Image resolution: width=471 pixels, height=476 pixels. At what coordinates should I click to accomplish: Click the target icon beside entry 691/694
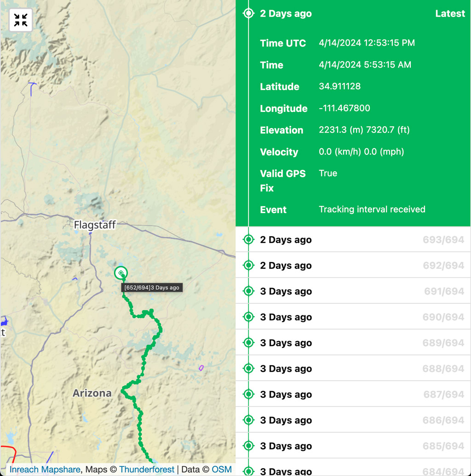[248, 291]
